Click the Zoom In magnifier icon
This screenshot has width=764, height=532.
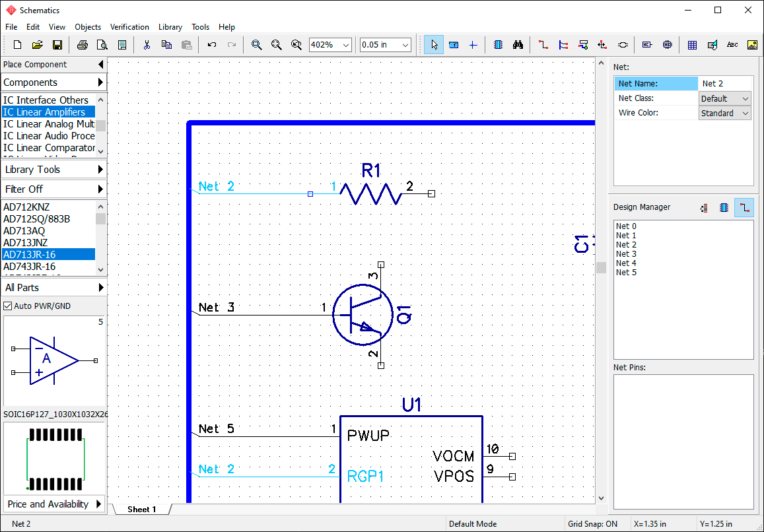256,45
